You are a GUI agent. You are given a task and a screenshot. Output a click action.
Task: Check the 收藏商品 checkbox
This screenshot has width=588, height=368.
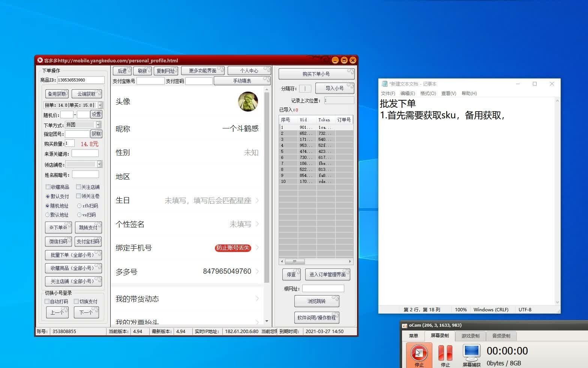tap(48, 187)
